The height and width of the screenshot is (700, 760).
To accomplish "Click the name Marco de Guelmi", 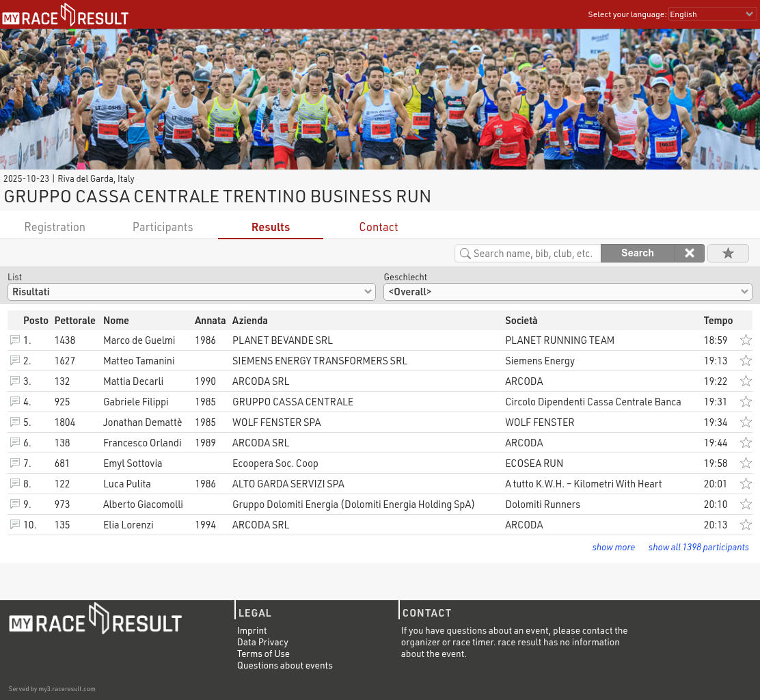I will click(139, 340).
